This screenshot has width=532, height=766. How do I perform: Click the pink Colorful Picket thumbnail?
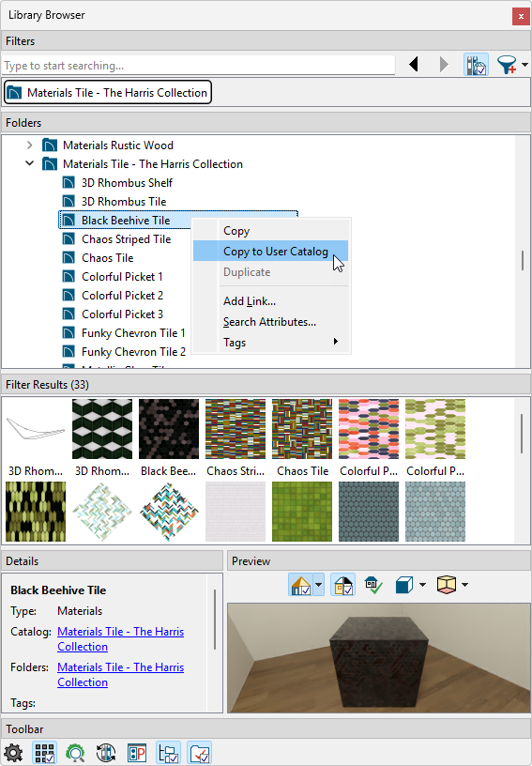point(369,429)
